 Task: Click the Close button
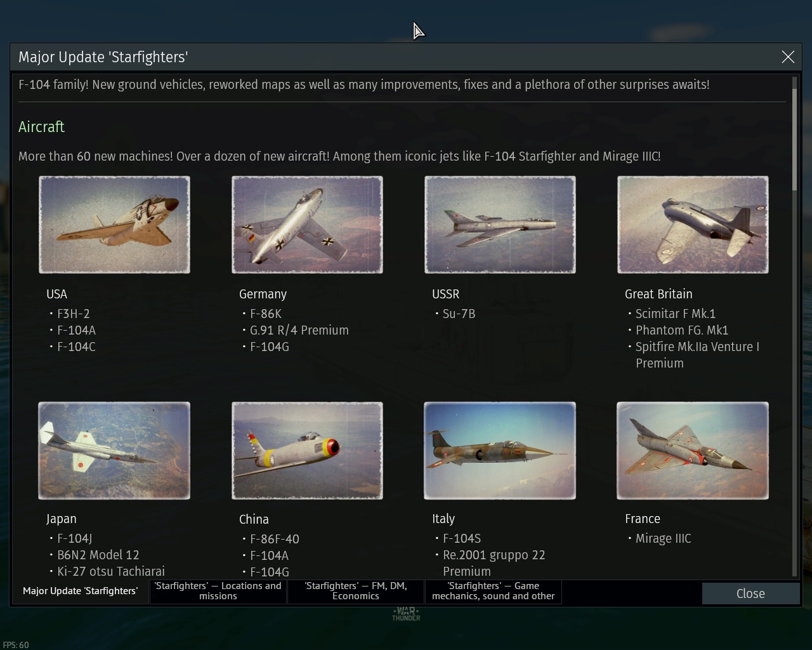click(x=750, y=594)
